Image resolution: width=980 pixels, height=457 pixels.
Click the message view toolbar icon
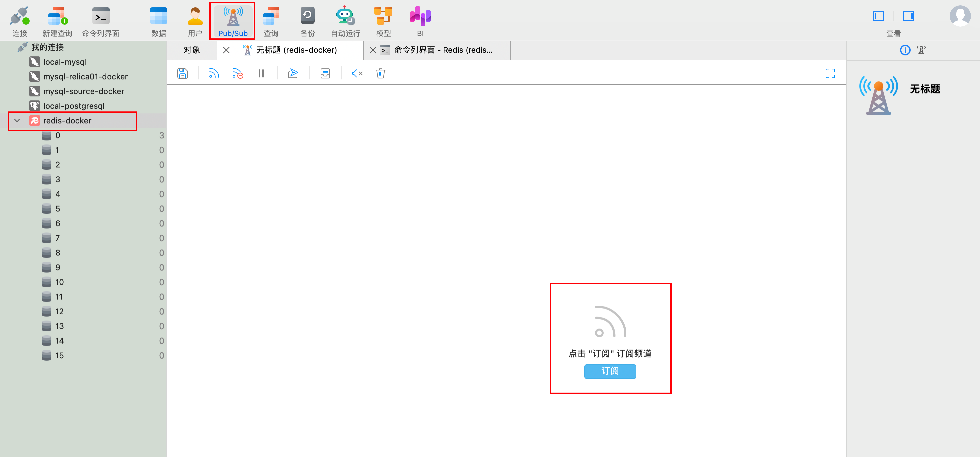pyautogui.click(x=325, y=73)
